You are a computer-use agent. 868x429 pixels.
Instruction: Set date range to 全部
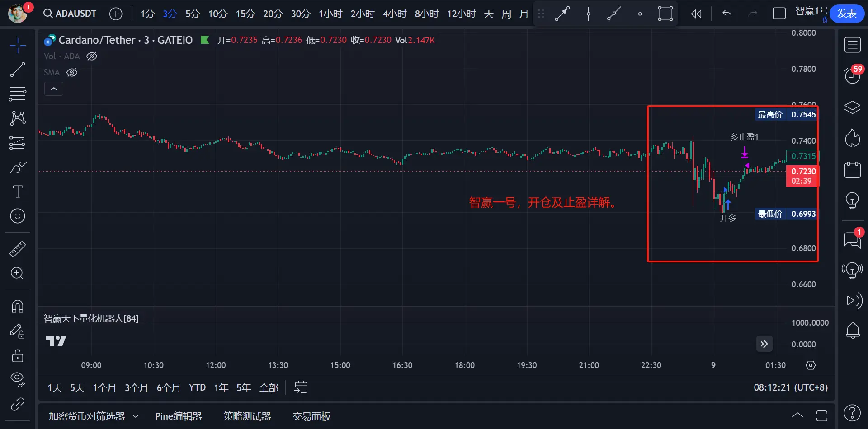pos(269,388)
